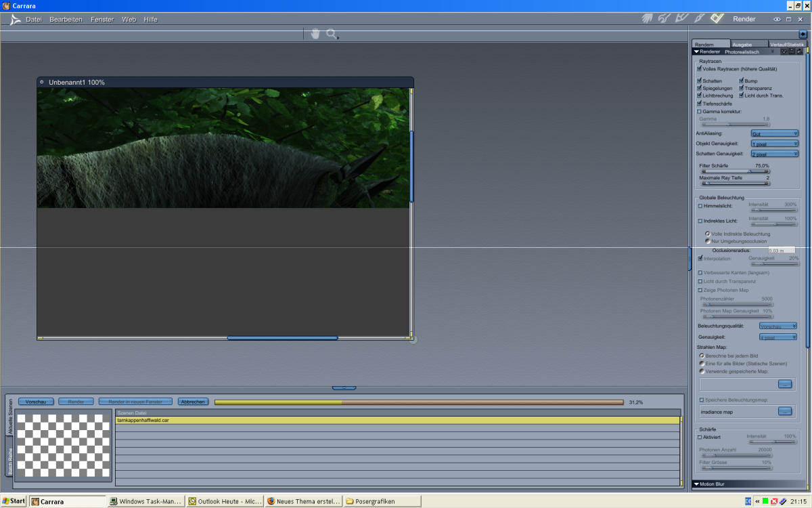Screen dimensions: 812x508
Task: Toggle the Bump checkbox
Action: click(742, 81)
